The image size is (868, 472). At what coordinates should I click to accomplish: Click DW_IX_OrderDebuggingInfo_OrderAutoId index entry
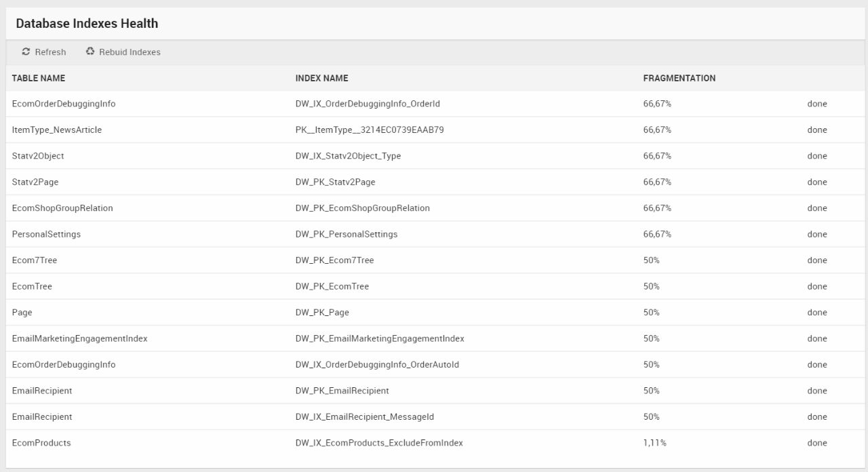[377, 365]
